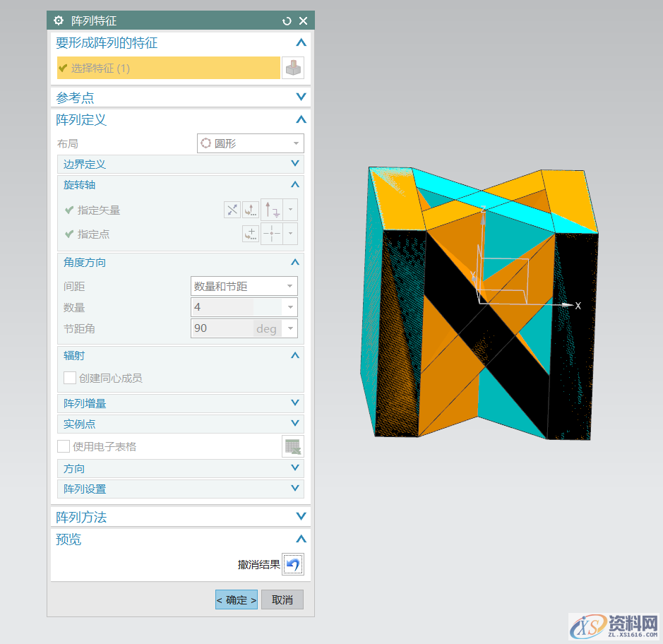Collapse the 旋转轴 section
The height and width of the screenshot is (644, 663).
coord(180,185)
